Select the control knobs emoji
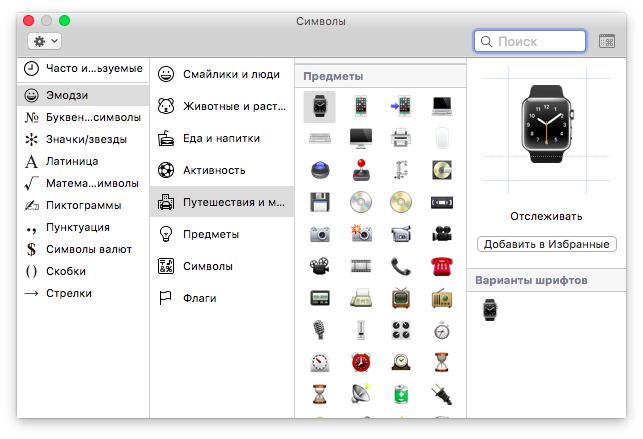This screenshot has width=643, height=439. coord(401,330)
